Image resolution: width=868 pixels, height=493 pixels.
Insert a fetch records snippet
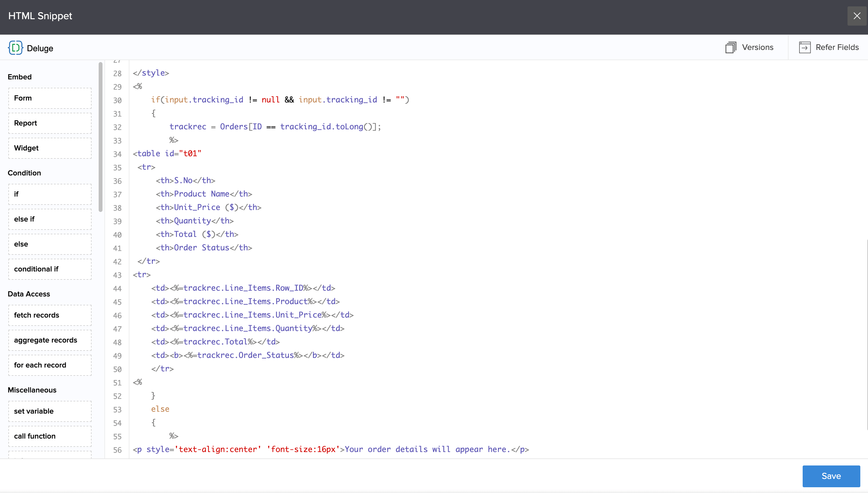(x=49, y=315)
